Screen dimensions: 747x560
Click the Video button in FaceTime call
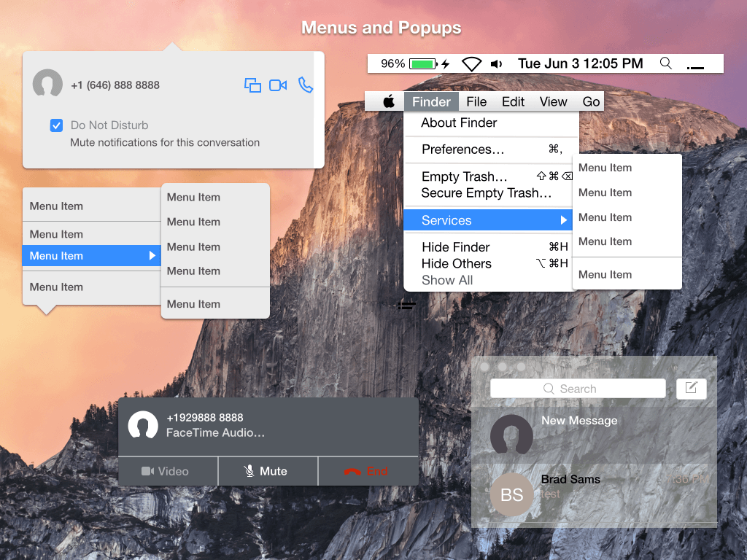168,471
